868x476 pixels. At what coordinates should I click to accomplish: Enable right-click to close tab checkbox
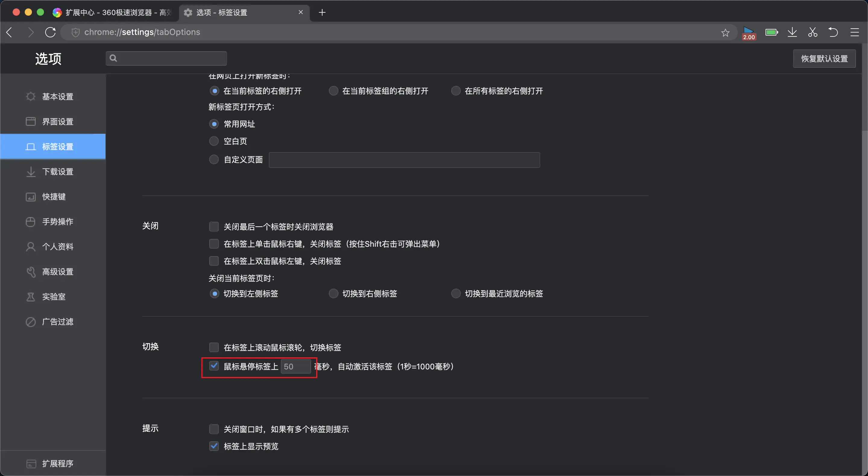(214, 243)
